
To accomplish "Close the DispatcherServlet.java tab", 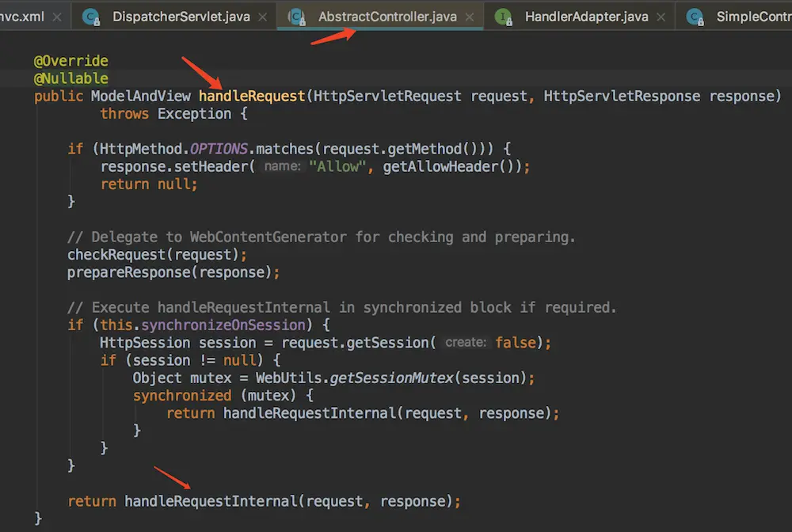I will tap(264, 17).
